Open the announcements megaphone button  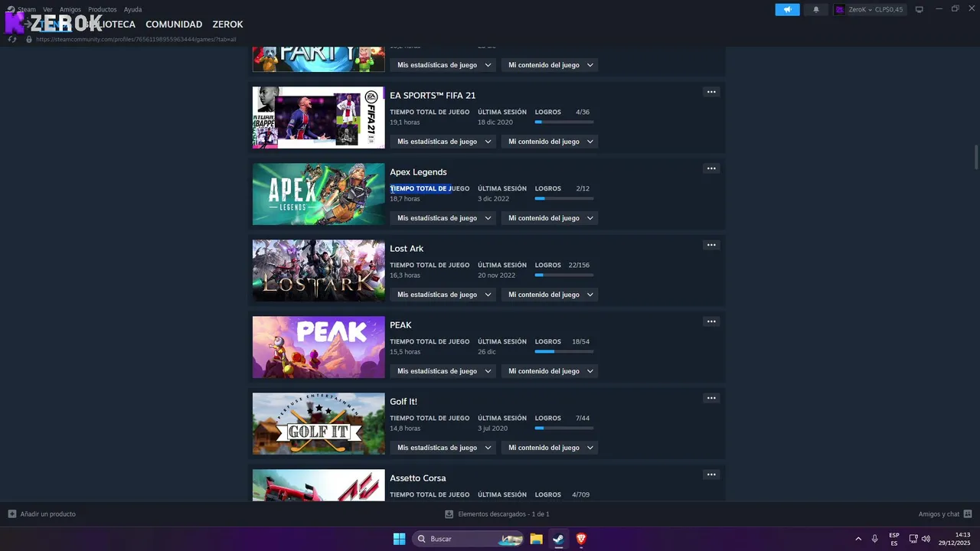787,9
